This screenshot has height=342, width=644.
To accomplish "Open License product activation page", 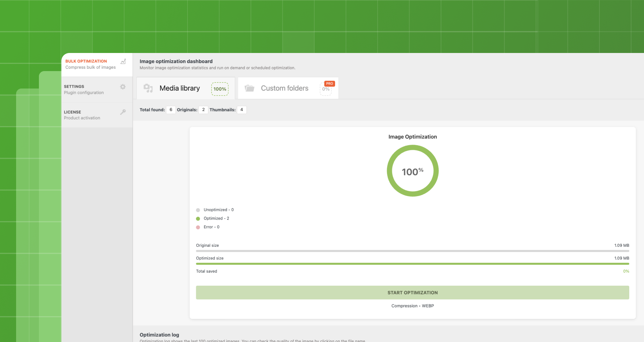I will [x=82, y=115].
